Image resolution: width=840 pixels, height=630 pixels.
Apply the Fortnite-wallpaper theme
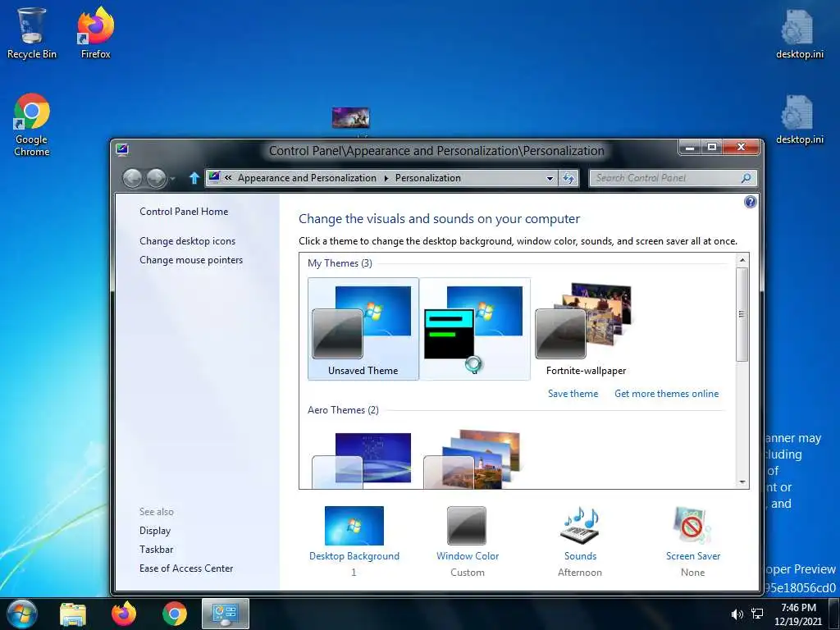586,328
